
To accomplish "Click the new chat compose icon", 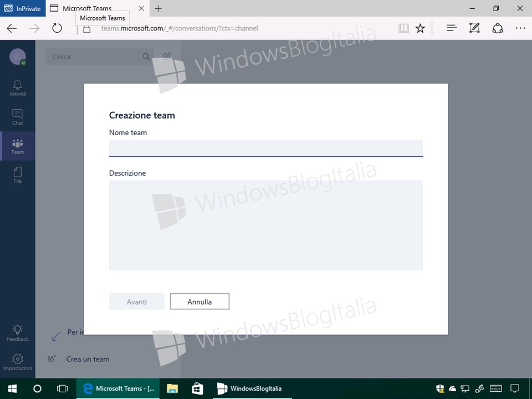I will [167, 56].
